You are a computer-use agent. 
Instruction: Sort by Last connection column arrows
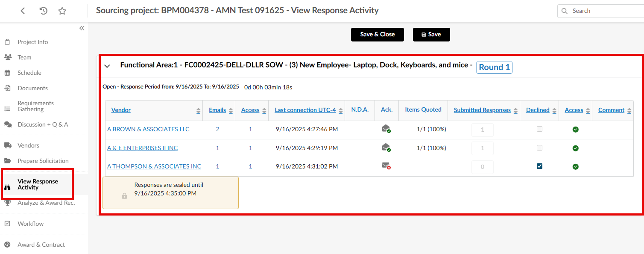pos(341,111)
